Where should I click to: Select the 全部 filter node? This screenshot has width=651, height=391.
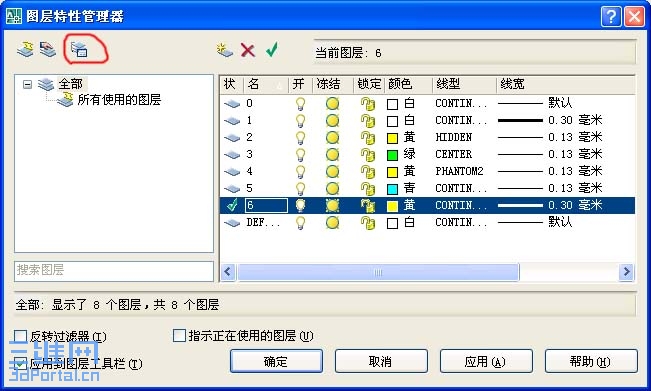70,84
